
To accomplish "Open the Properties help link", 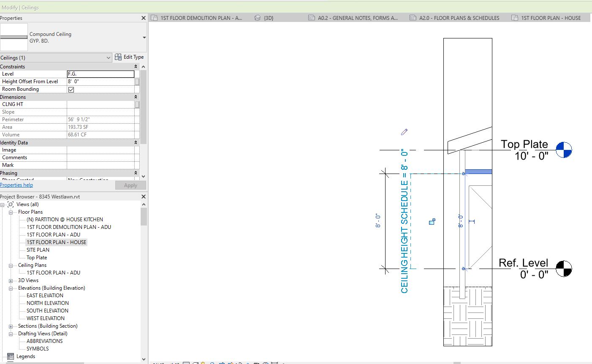I will click(x=16, y=185).
